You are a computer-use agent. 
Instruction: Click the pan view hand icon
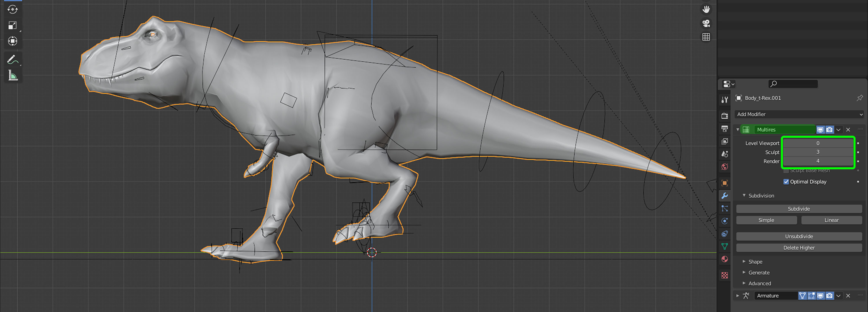click(706, 10)
